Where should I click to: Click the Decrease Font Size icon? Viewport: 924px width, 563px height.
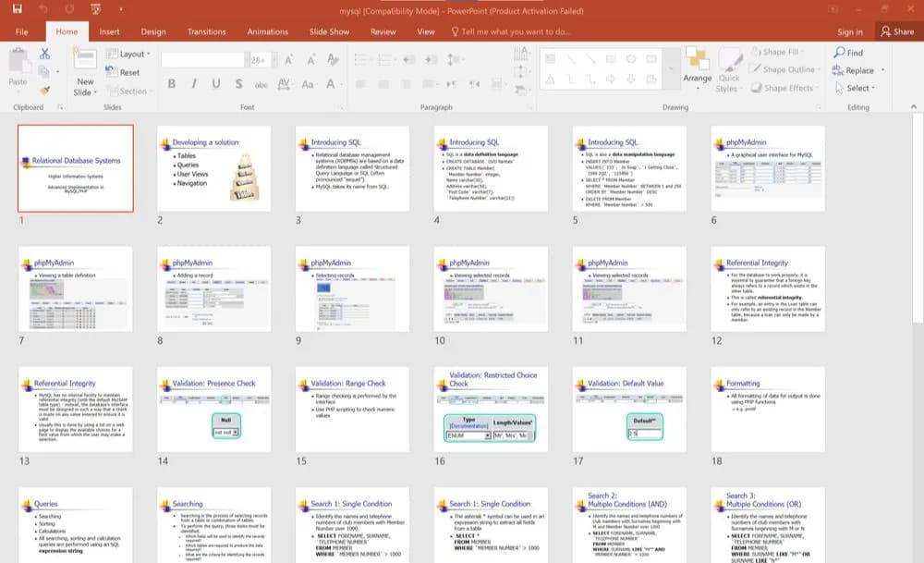[x=310, y=59]
